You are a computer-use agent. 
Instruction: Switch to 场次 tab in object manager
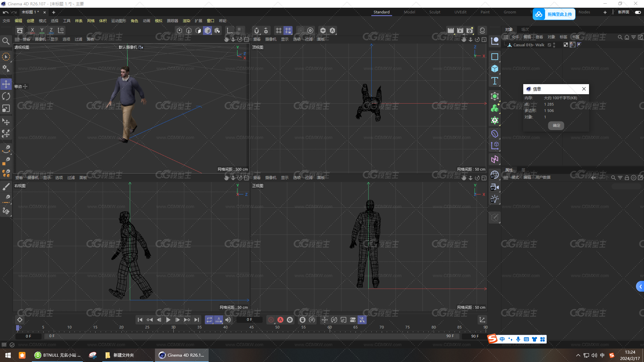(x=525, y=29)
